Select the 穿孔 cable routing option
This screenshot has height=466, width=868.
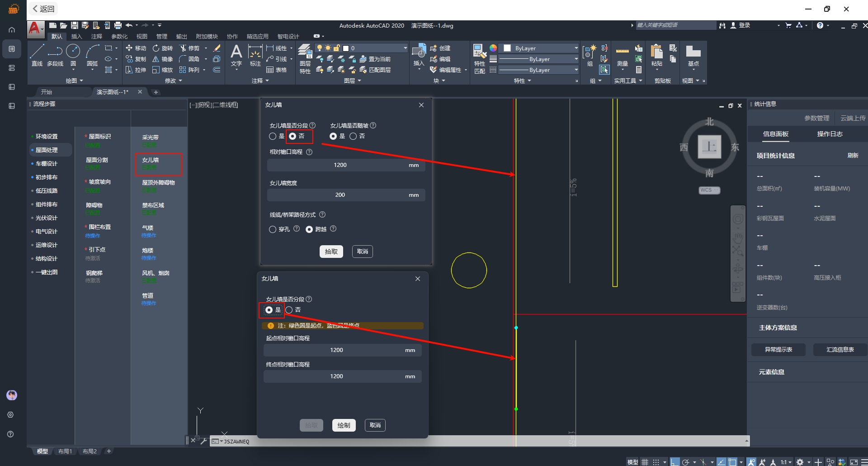tap(273, 229)
